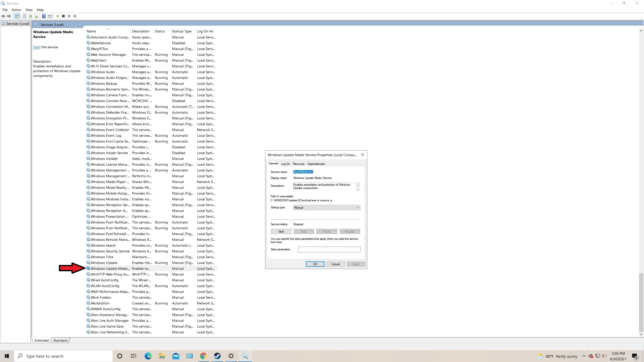644x362 pixels.
Task: Click the gear icon beside Windows Audio
Action: tap(88, 72)
